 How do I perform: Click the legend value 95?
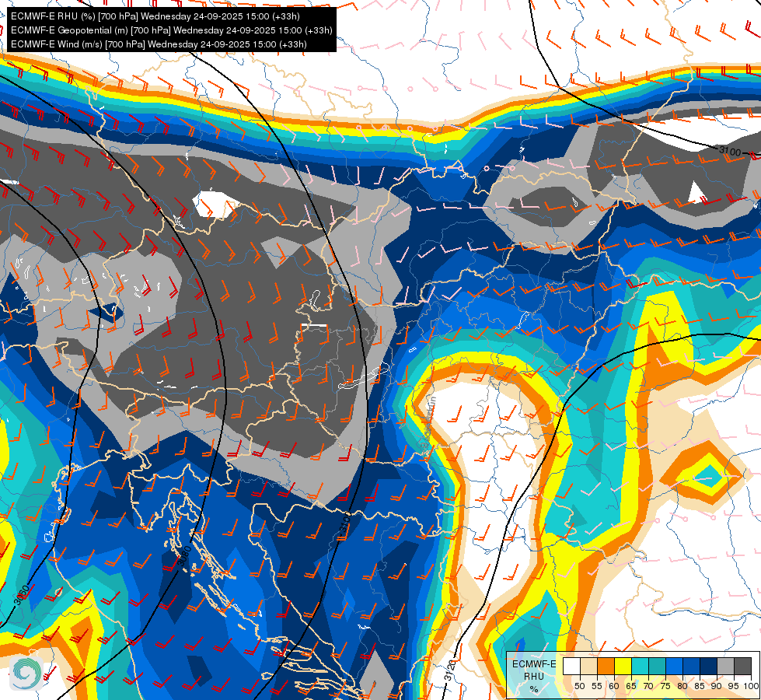pos(734,686)
